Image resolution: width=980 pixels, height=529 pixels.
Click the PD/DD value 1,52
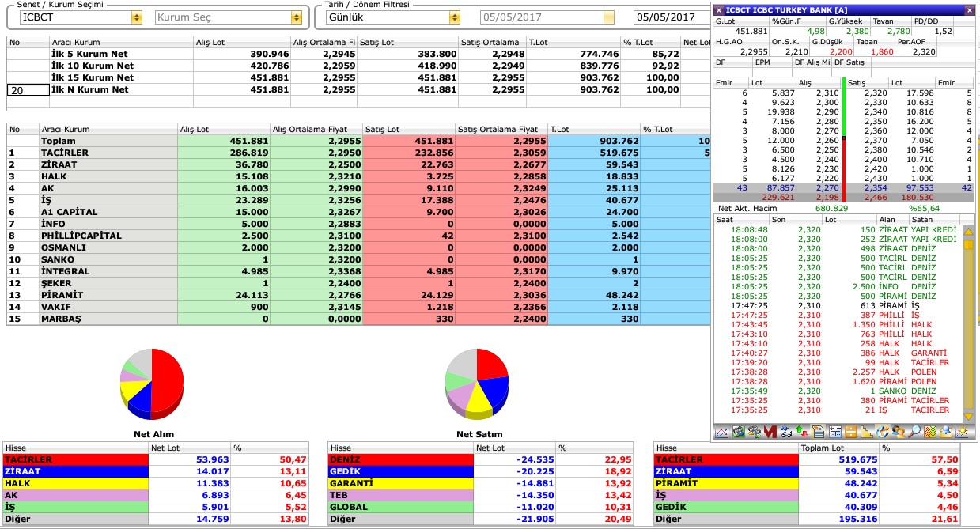(x=943, y=31)
